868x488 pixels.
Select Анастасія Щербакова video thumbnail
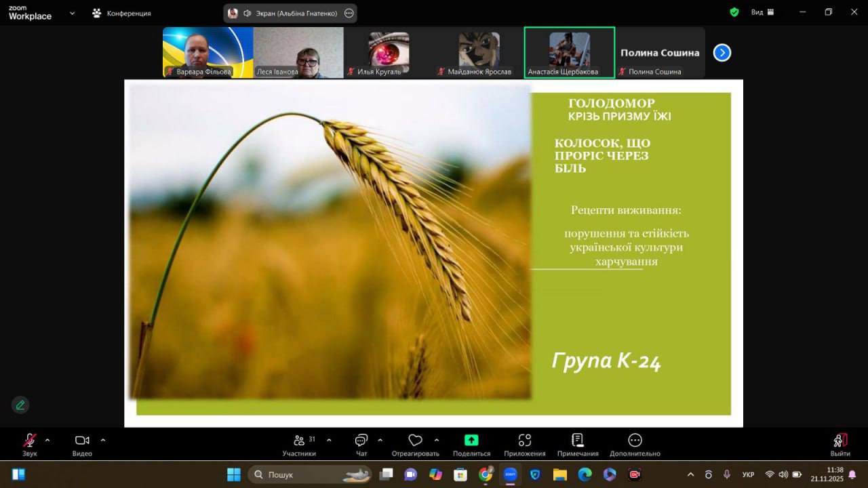pos(569,52)
